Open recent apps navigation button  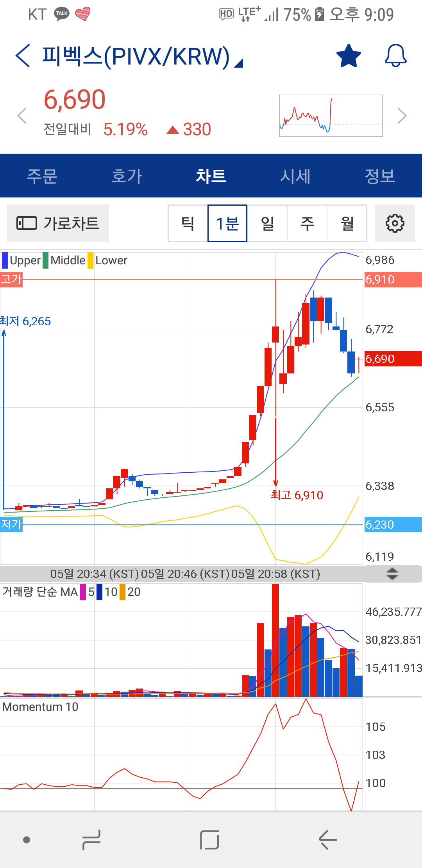tap(91, 839)
